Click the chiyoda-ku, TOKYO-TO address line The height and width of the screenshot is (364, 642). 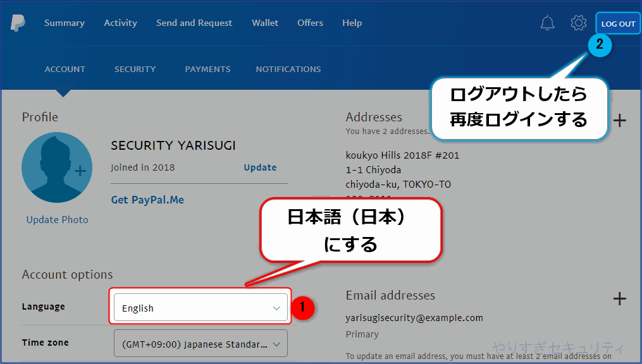click(398, 185)
